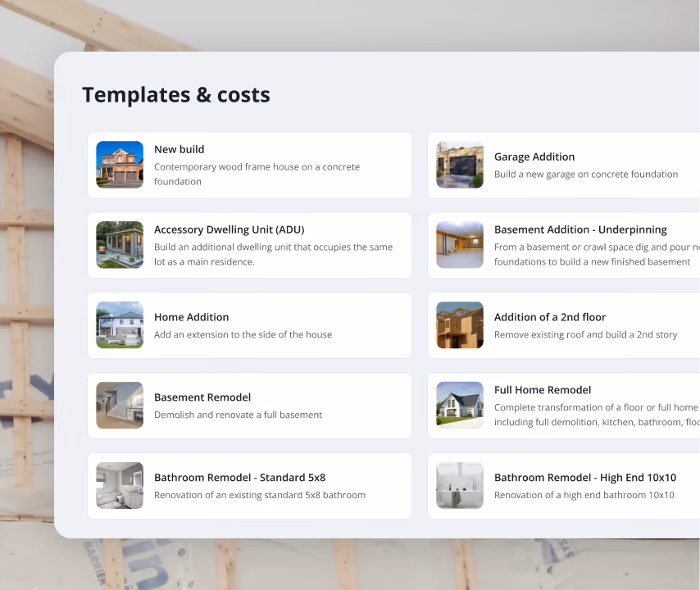
Task: Choose the 'Home Addition' title
Action: [x=192, y=317]
